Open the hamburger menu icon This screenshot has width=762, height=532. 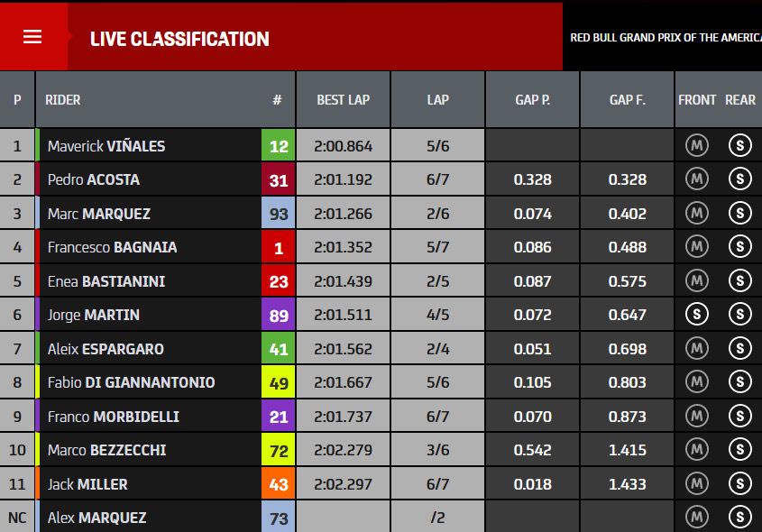pos(32,37)
